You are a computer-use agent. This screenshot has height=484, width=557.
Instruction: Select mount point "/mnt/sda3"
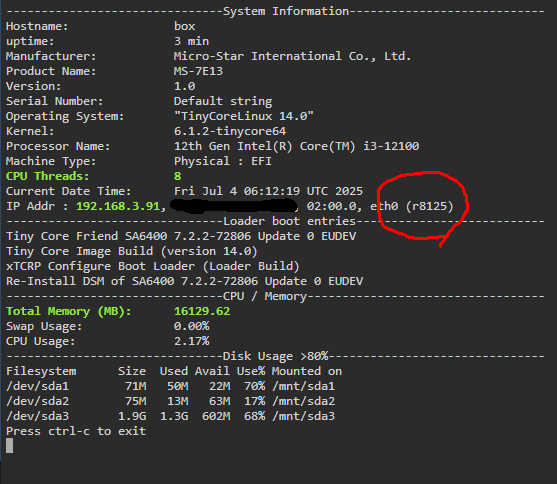[303, 416]
